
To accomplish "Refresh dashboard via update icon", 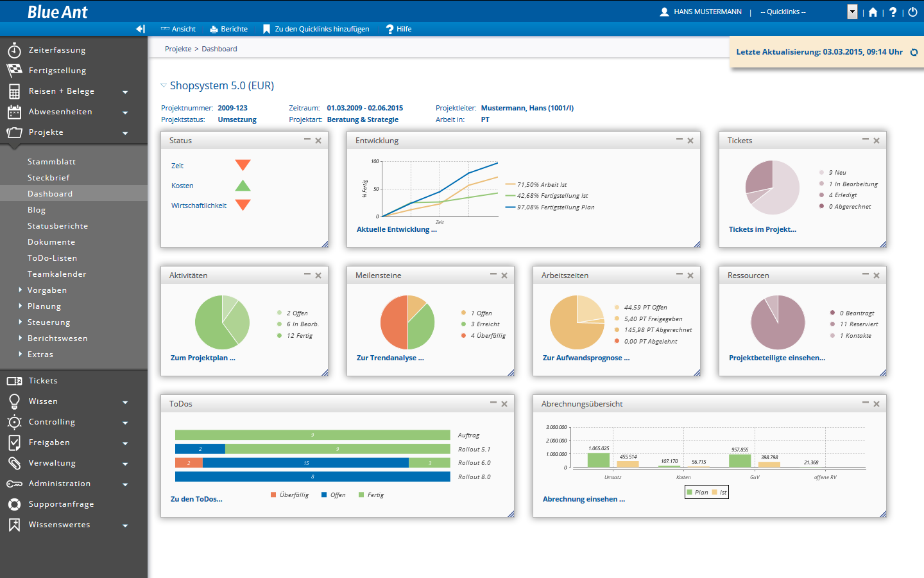I will pos(914,52).
